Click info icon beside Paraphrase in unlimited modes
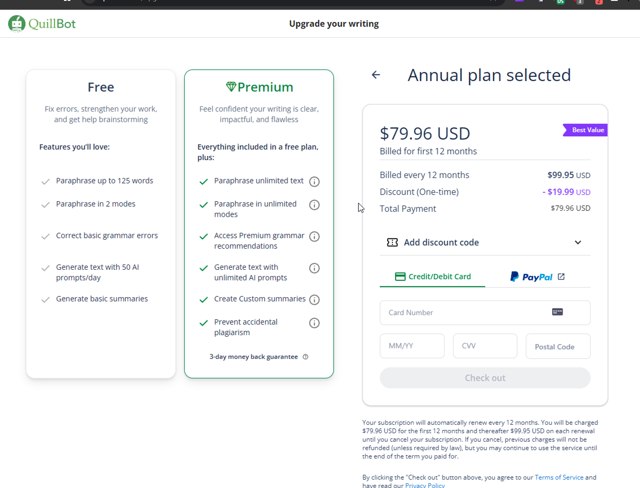640x488 pixels. click(314, 205)
